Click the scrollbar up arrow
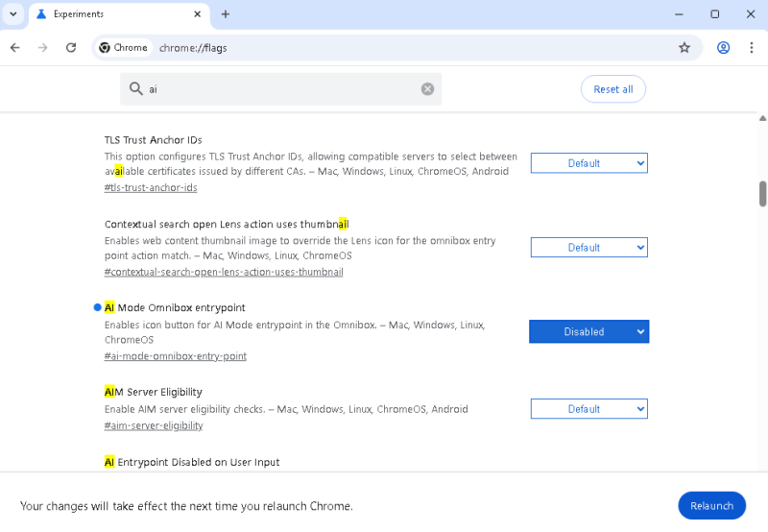 coord(762,118)
